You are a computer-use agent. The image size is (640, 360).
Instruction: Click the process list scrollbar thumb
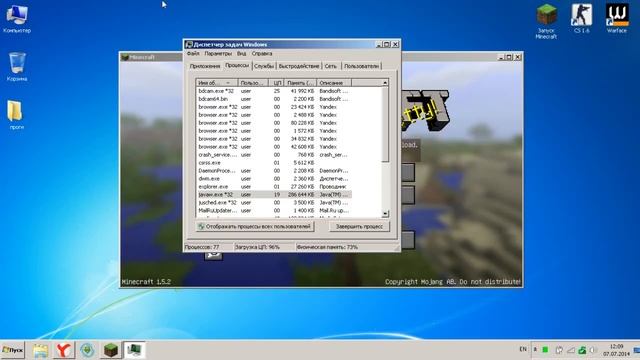tap(385, 124)
